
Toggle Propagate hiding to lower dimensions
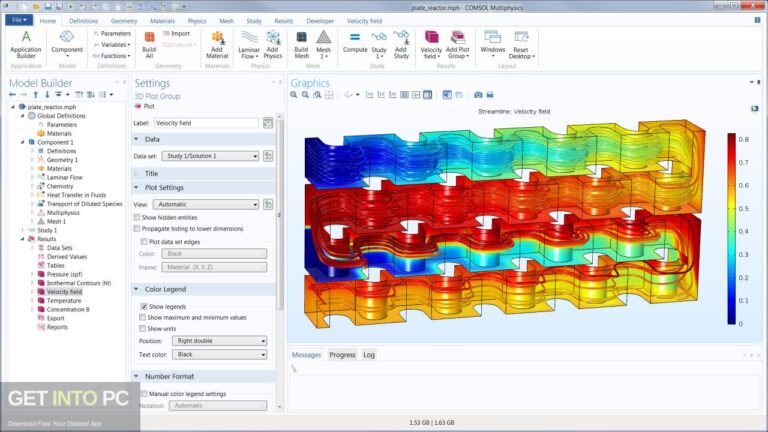[x=137, y=228]
